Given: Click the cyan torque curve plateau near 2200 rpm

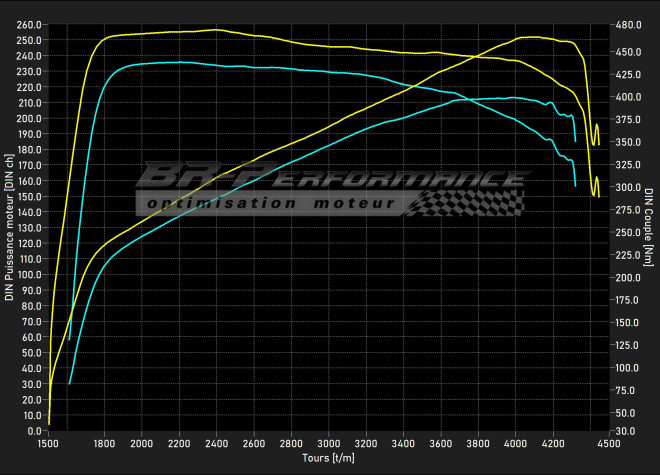Looking at the screenshot, I should click(178, 62).
